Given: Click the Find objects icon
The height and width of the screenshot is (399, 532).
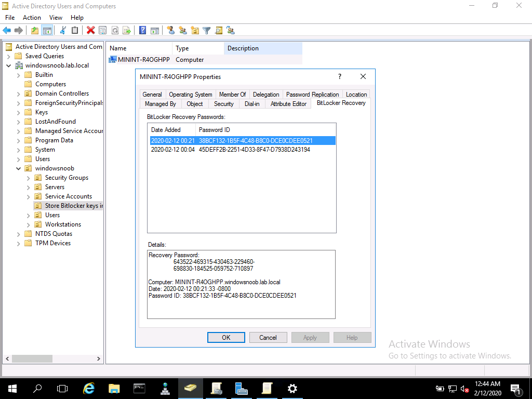Looking at the screenshot, I should (x=219, y=30).
